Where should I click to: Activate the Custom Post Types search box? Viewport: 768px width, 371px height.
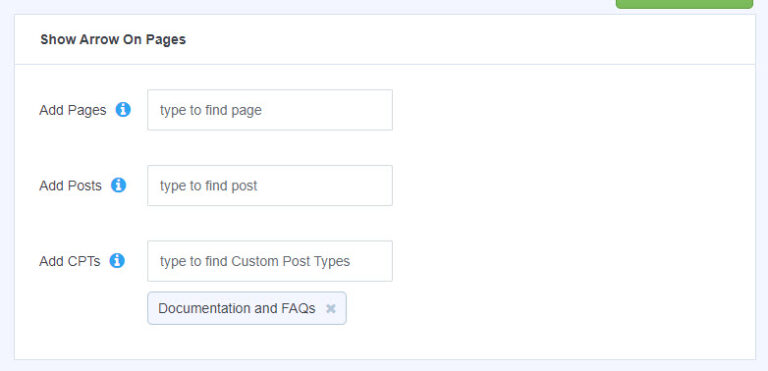(270, 261)
